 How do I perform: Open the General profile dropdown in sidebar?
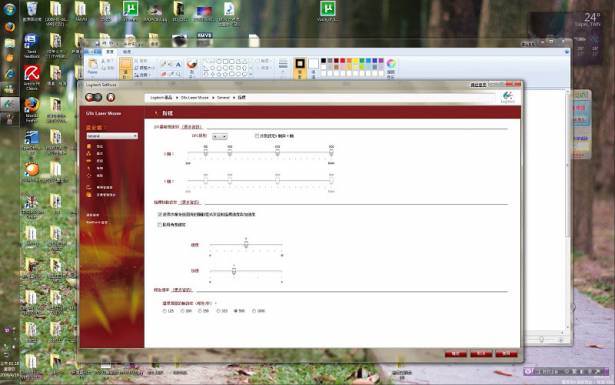(x=112, y=136)
